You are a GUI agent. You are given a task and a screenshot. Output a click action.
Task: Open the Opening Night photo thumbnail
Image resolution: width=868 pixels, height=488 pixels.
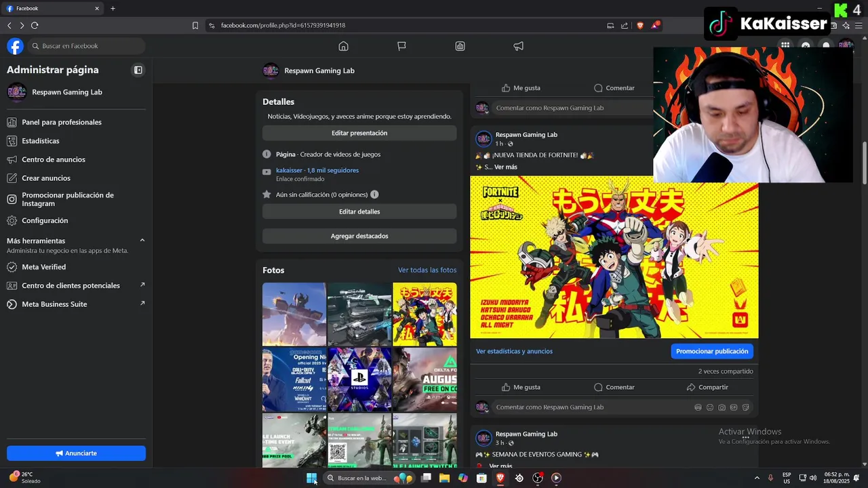(294, 380)
